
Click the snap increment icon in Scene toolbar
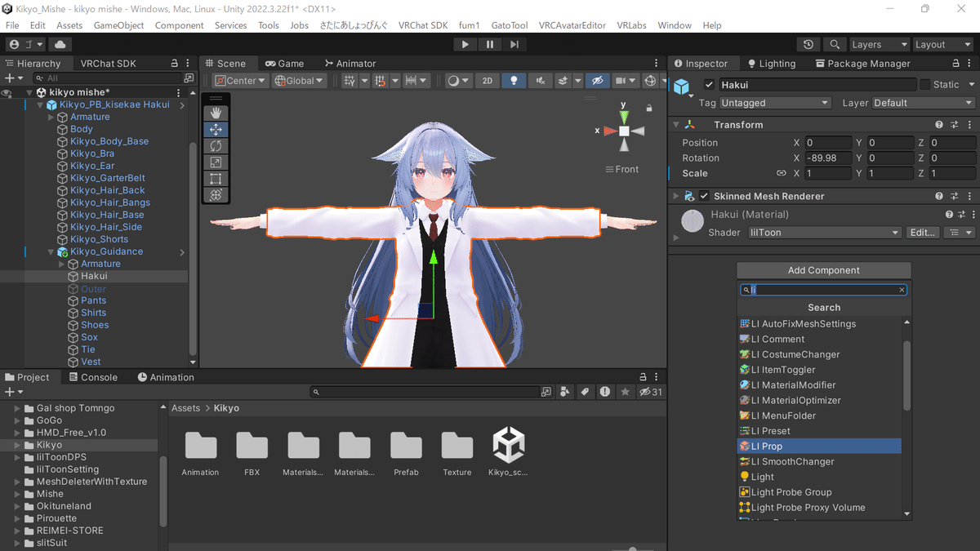(380, 81)
